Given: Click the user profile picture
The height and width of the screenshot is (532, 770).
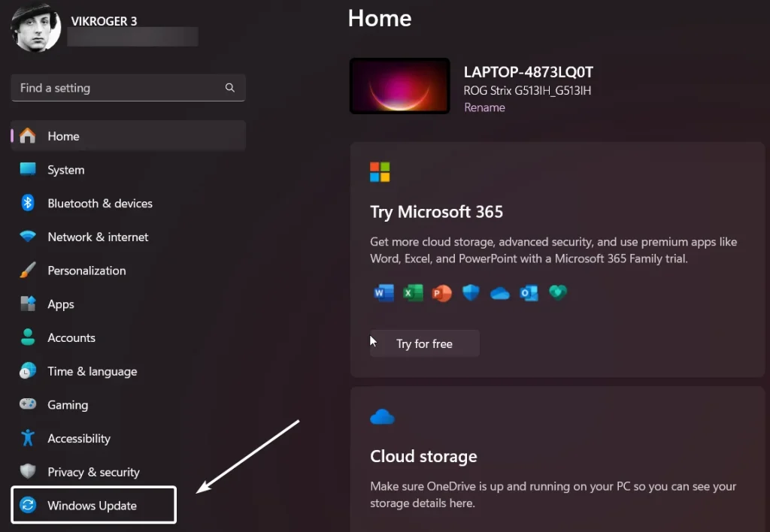Looking at the screenshot, I should coord(36,29).
